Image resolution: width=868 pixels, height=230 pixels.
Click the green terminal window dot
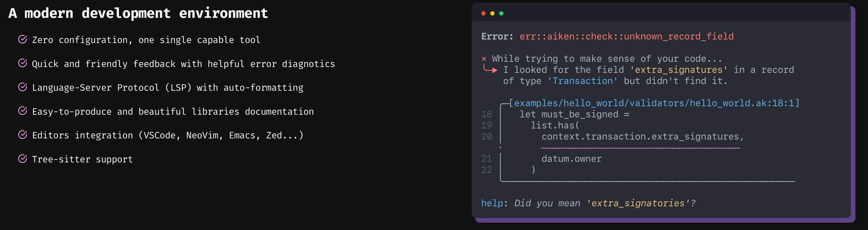pos(501,13)
